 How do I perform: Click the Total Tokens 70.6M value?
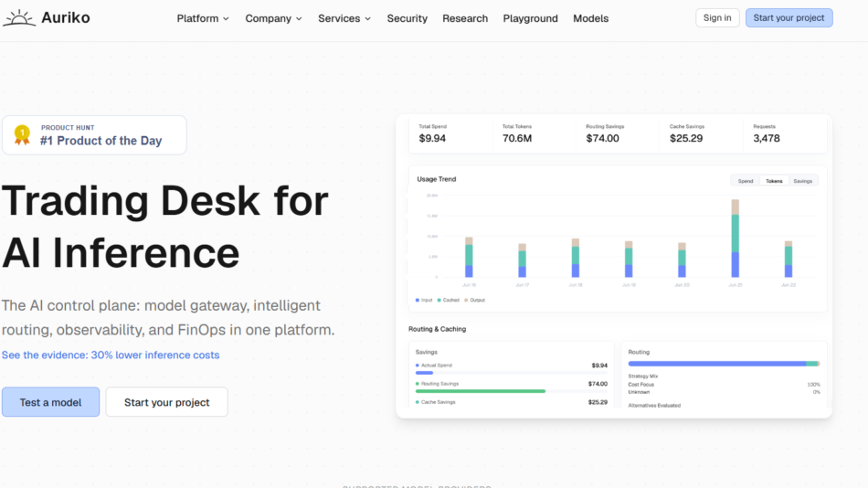[517, 139]
